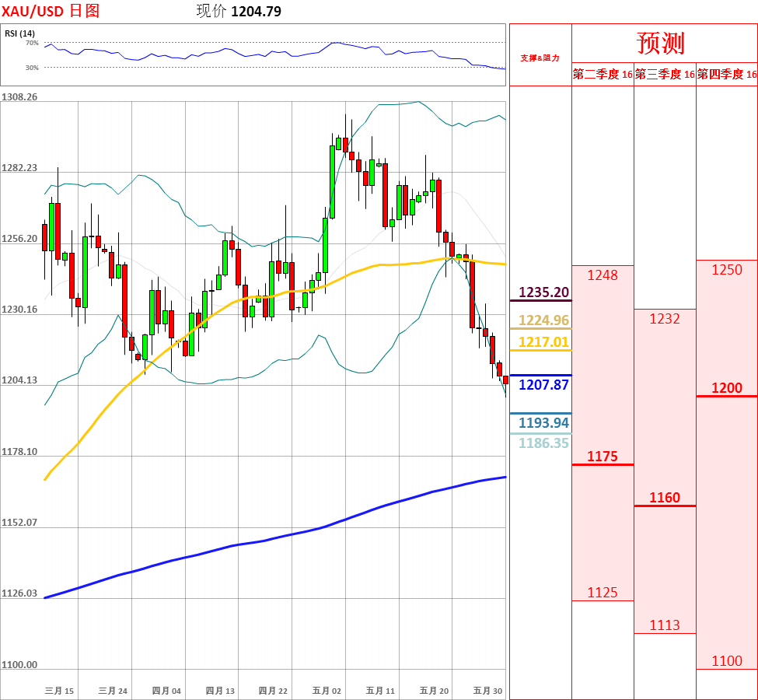Screen dimensions: 758x700
Task: Click the Q4 low forecast 1100
Action: 727,661
